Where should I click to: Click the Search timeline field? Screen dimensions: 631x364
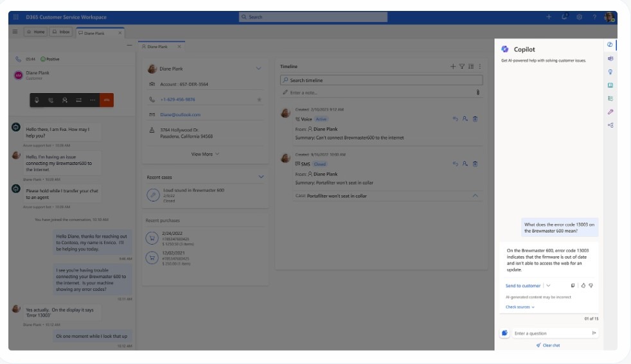pos(381,80)
